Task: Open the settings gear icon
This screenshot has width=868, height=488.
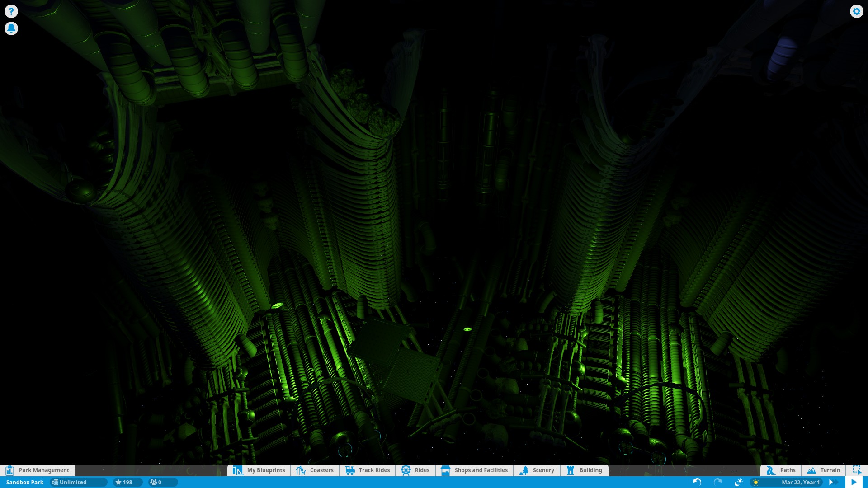Action: 856,11
